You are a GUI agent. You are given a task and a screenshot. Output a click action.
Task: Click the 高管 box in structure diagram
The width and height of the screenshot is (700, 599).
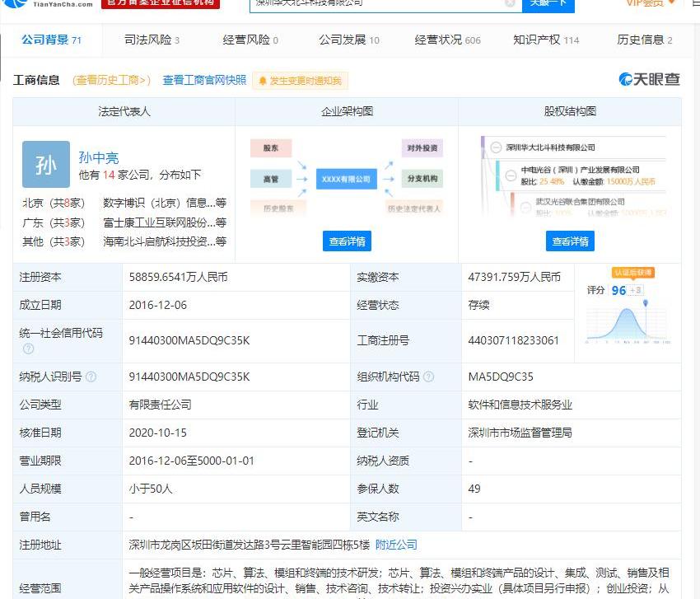271,179
